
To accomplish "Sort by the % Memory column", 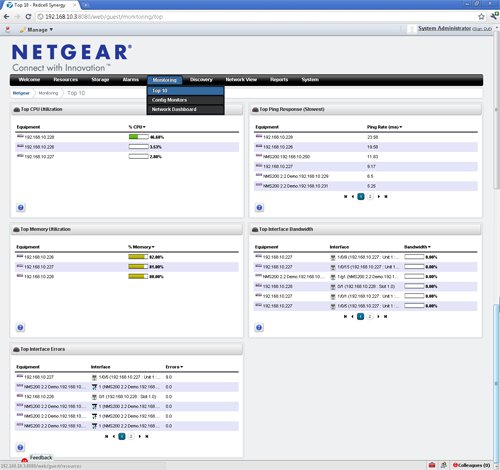I will click(141, 247).
